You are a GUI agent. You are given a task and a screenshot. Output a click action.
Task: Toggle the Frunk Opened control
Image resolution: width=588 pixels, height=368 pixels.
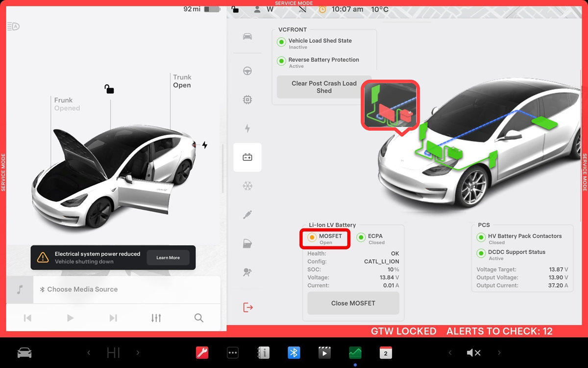point(67,104)
